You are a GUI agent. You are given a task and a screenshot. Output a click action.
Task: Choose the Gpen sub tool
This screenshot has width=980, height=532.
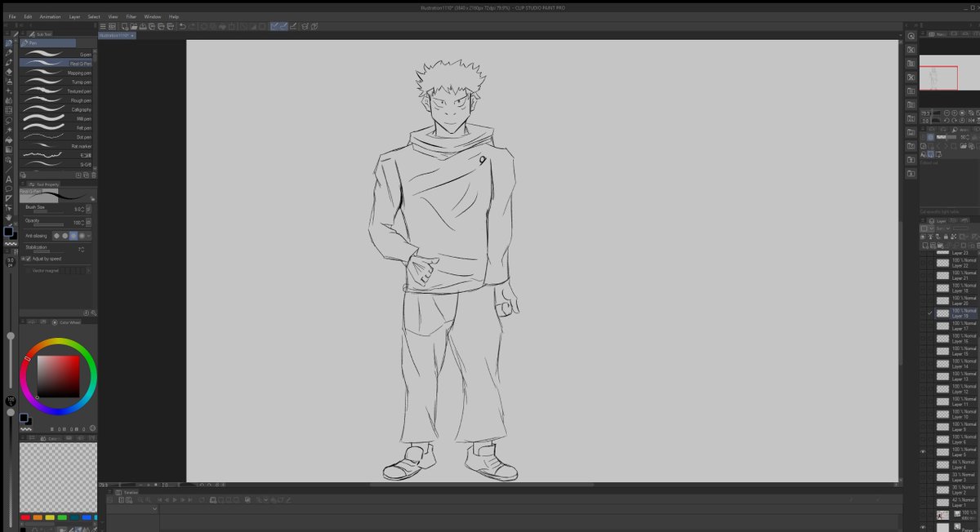(x=56, y=54)
